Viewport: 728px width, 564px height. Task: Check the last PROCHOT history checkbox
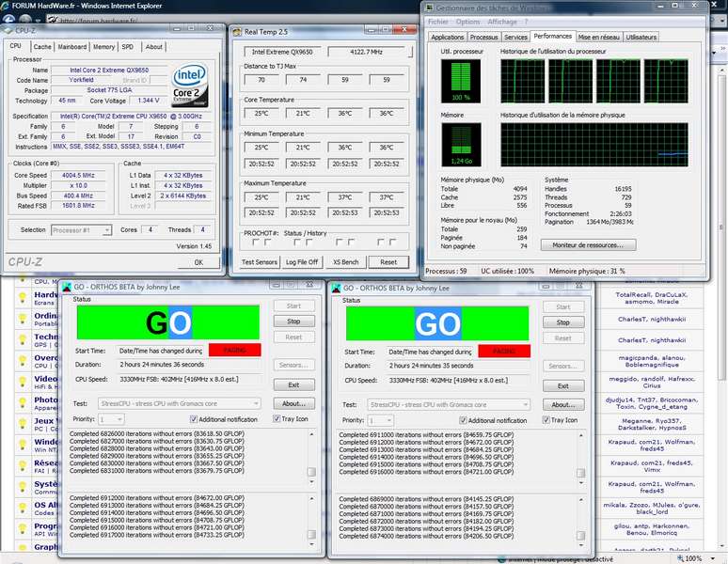393,243
